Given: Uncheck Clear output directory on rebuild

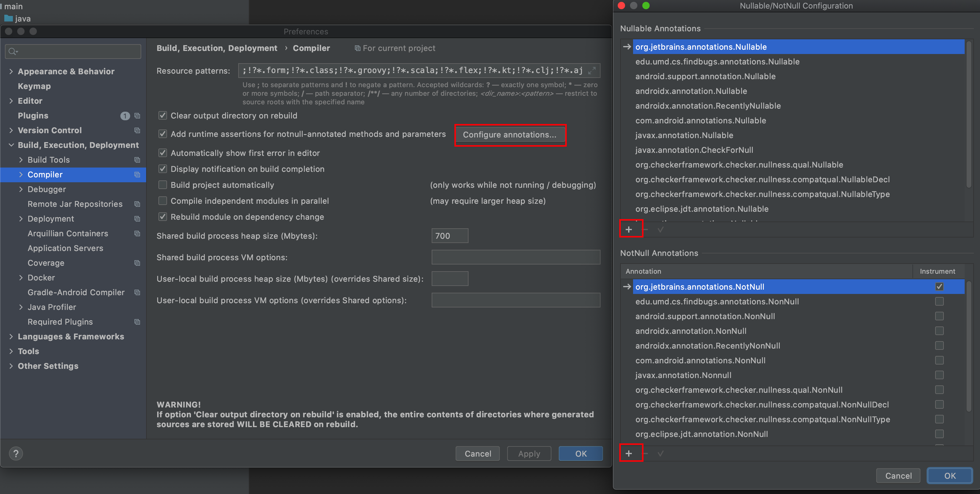Looking at the screenshot, I should (162, 115).
